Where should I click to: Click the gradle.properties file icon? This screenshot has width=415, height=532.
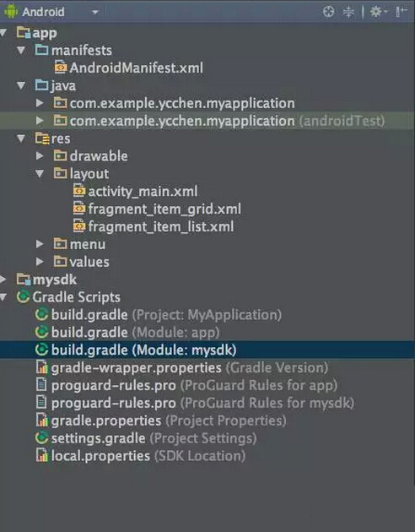[41, 421]
